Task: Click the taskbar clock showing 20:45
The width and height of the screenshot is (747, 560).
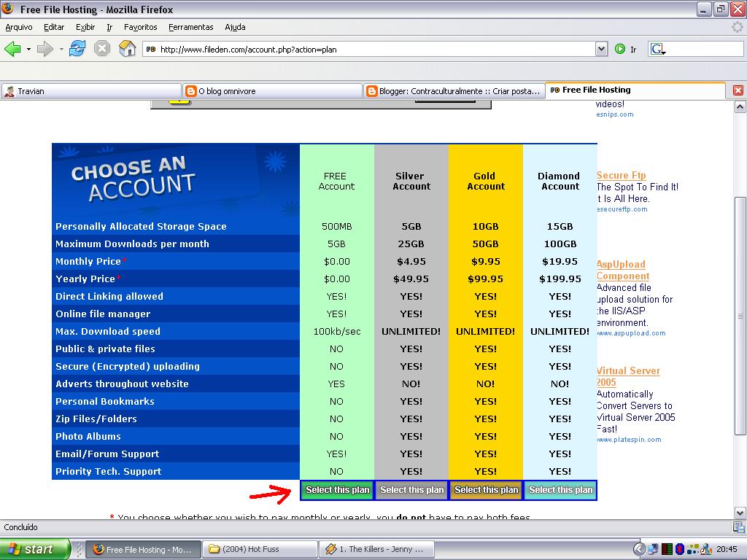Action: click(727, 549)
